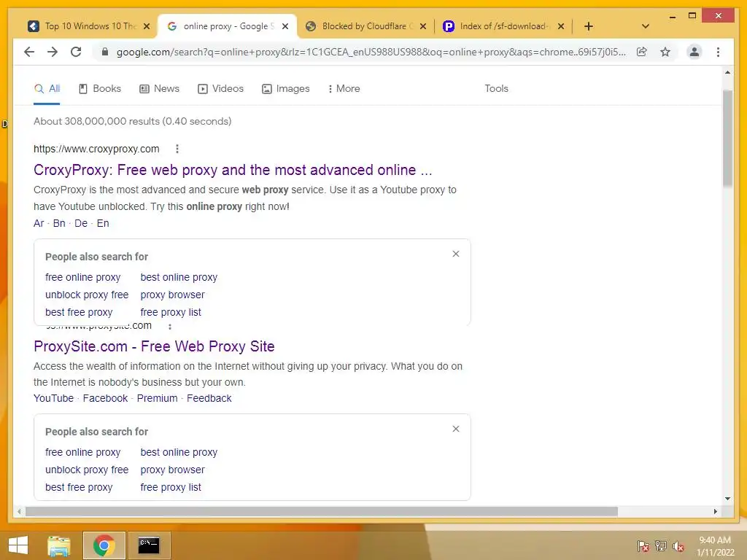Search 'free proxy list' in the second suggestion box
747x560 pixels.
pyautogui.click(x=171, y=487)
